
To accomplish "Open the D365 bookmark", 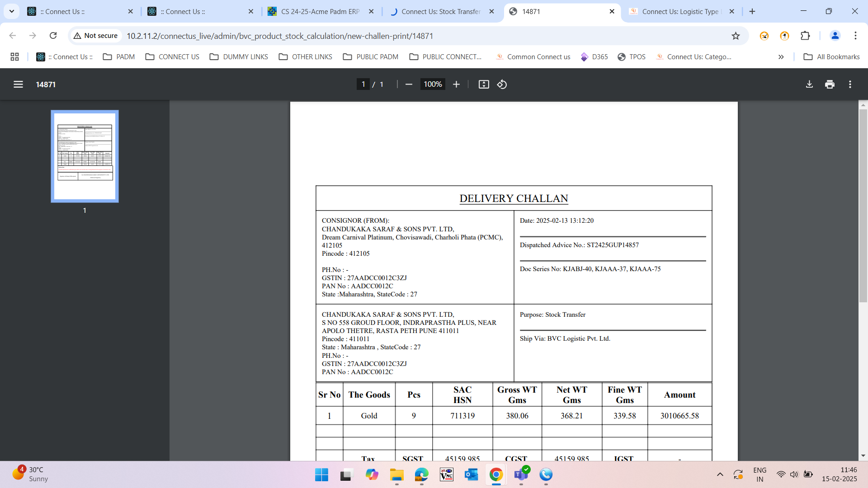I will tap(594, 56).
